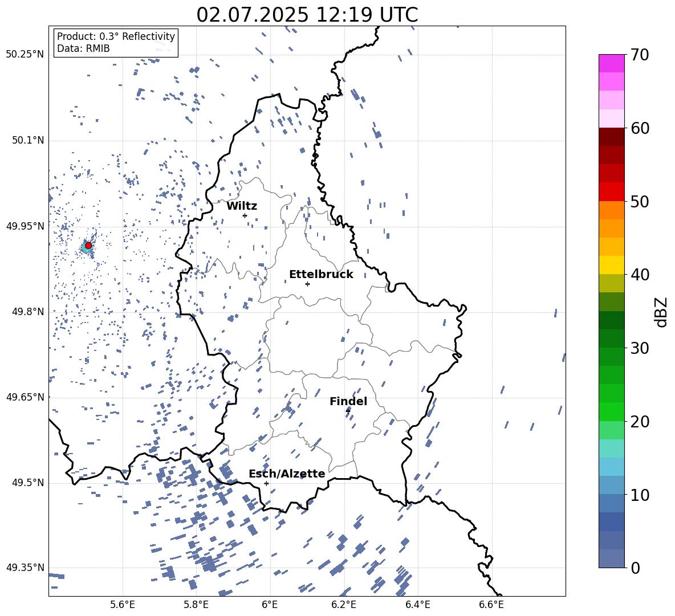
Task: Click the Wiltz city label
Action: coord(242,206)
